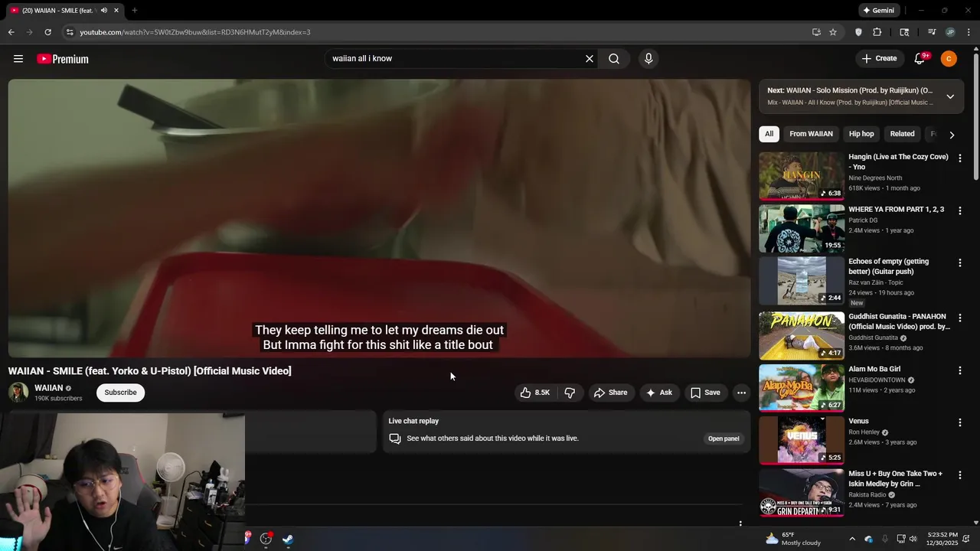Install app icon in address bar
This screenshot has height=551, width=980.
pos(816,32)
